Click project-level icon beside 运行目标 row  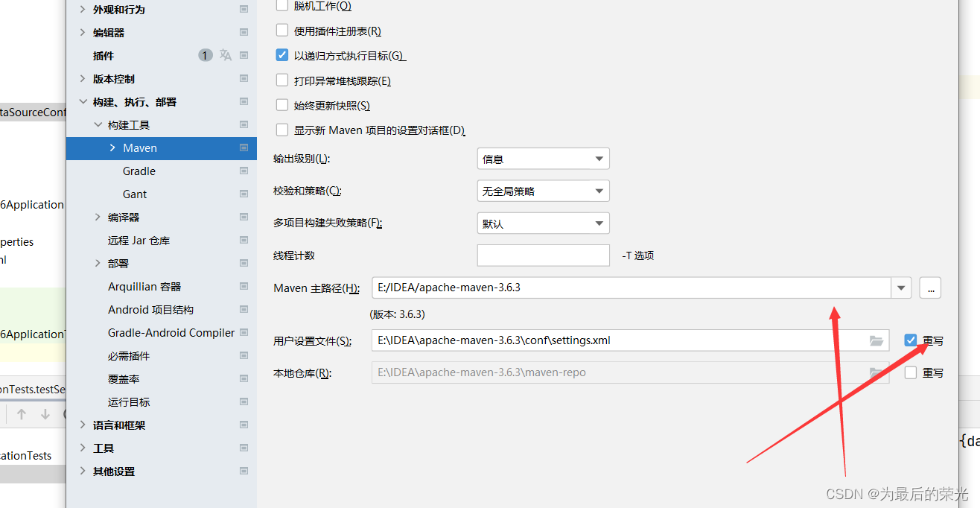point(244,402)
